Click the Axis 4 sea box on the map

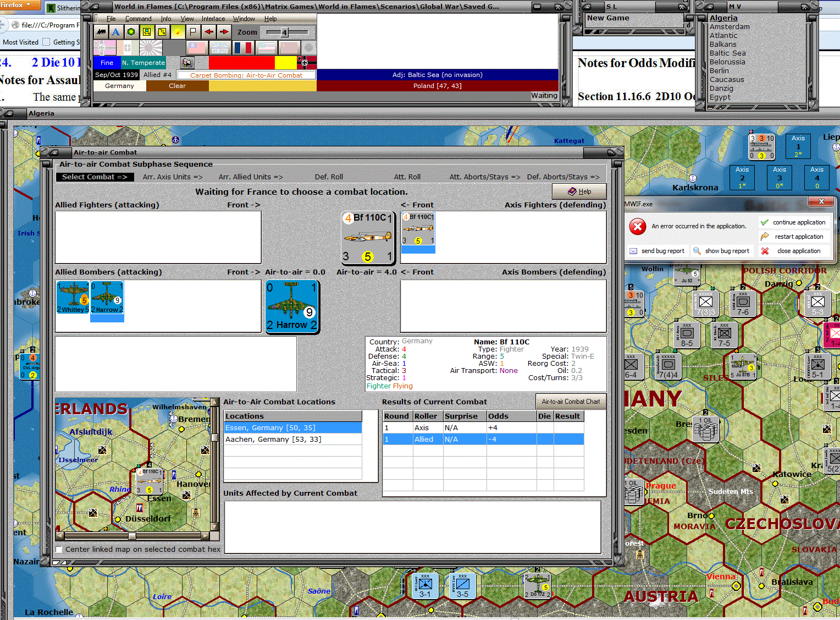point(817,178)
